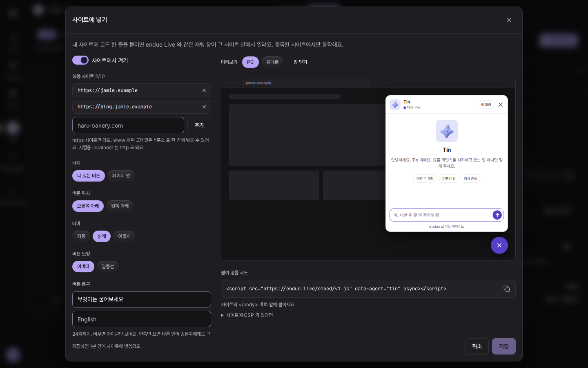The height and width of the screenshot is (368, 588).
Task: Expand 사이트에 CSP 가 있다면 section
Action: coord(247,315)
